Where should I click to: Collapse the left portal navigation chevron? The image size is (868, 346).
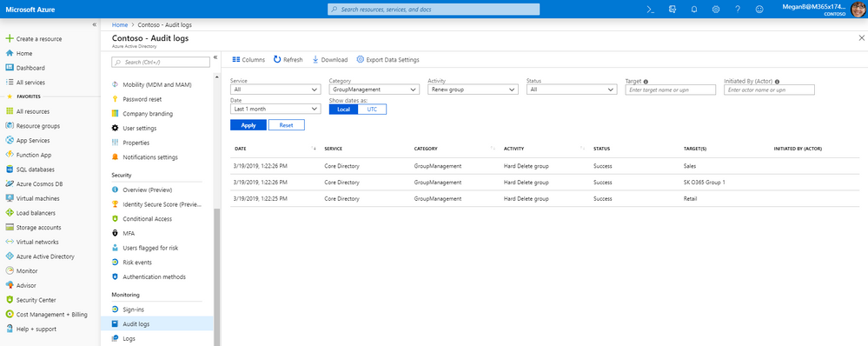click(94, 25)
